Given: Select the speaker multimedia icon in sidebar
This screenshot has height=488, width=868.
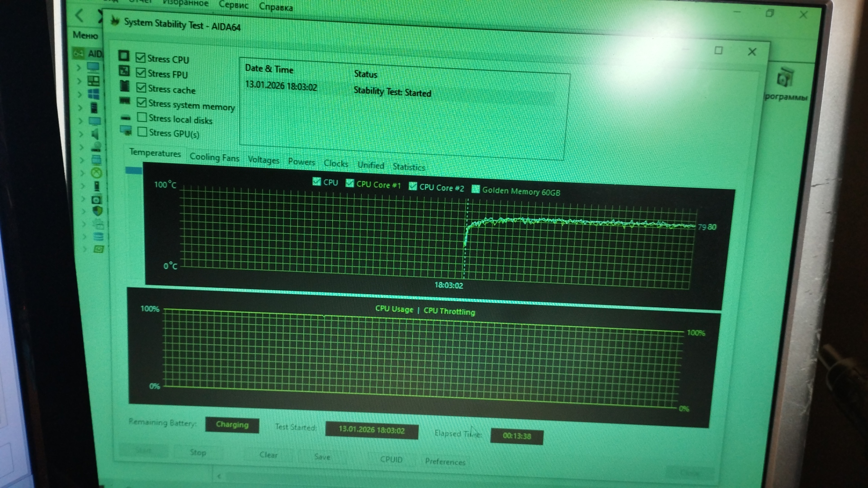Looking at the screenshot, I should click(x=95, y=134).
